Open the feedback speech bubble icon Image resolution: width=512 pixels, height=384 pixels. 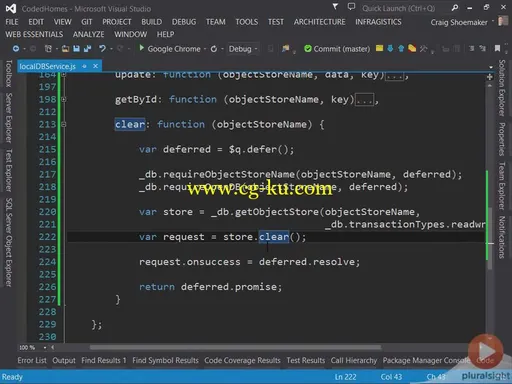click(x=351, y=6)
